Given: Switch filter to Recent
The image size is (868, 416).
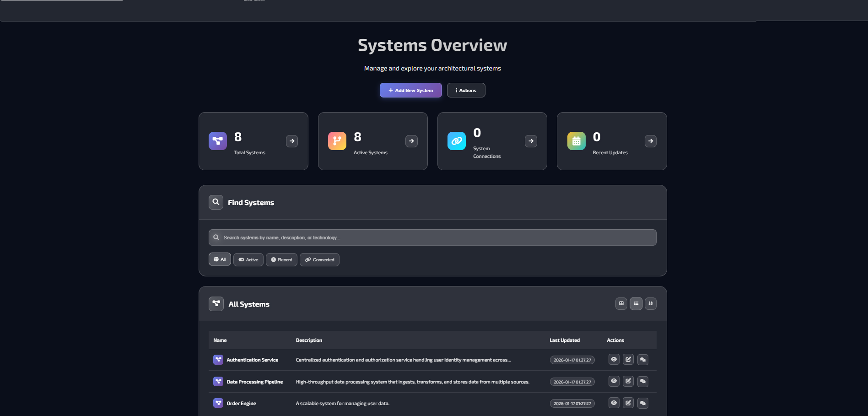Looking at the screenshot, I should pos(281,259).
